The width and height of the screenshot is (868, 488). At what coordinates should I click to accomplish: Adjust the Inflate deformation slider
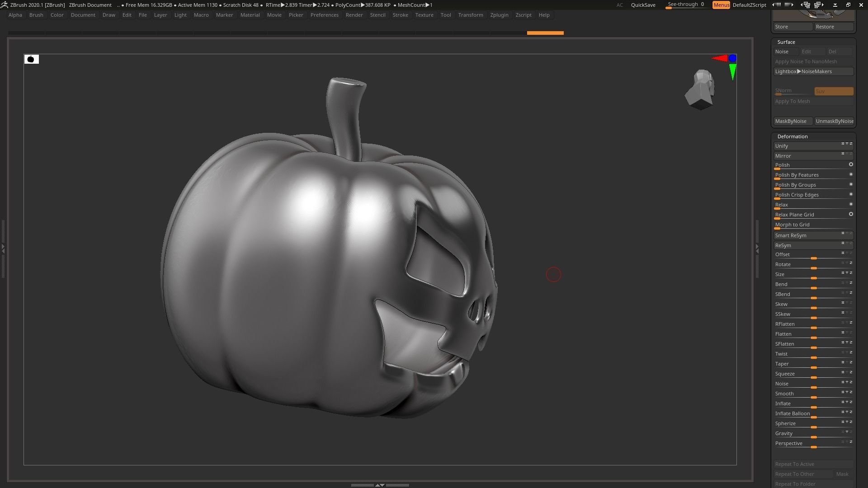(813, 404)
